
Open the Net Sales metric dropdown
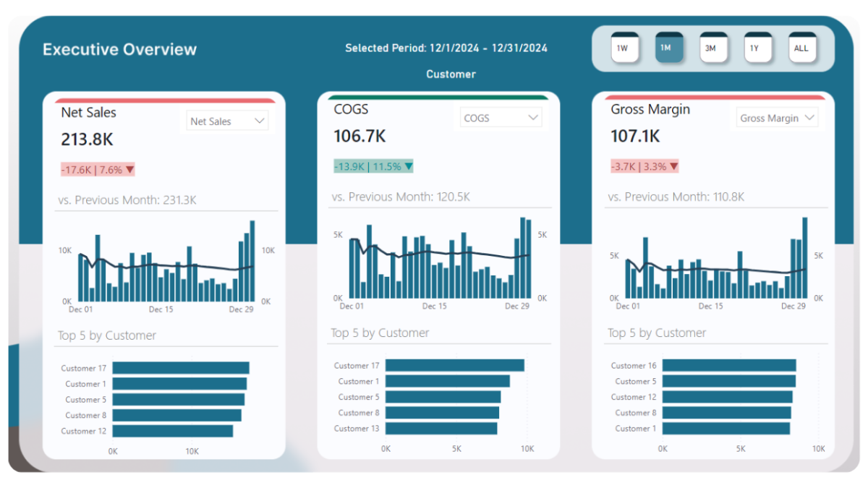click(x=227, y=121)
